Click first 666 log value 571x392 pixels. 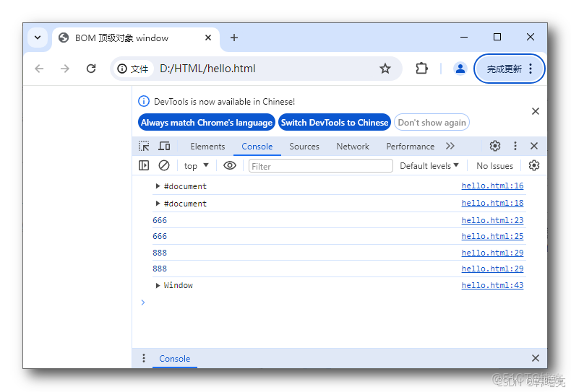coord(160,220)
